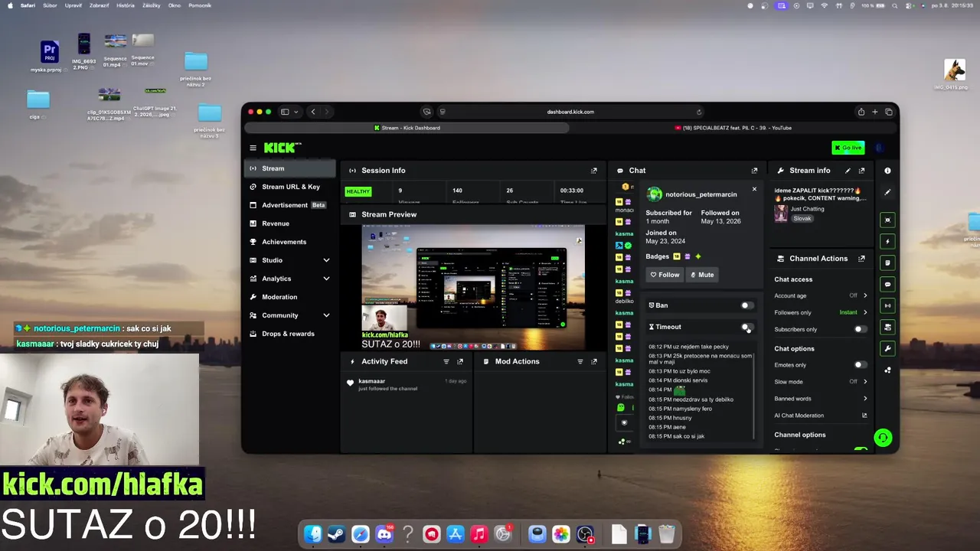
Task: Pop out the Chat panel
Action: click(x=754, y=171)
